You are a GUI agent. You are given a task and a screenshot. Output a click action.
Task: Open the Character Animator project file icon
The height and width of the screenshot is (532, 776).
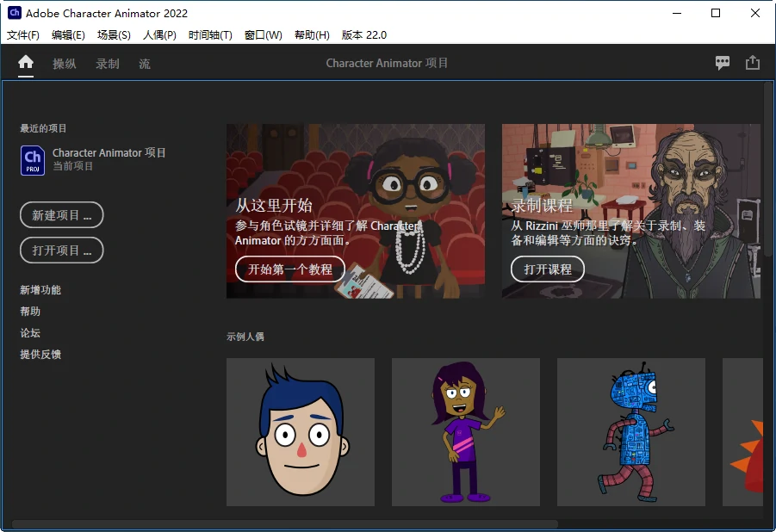coord(33,160)
